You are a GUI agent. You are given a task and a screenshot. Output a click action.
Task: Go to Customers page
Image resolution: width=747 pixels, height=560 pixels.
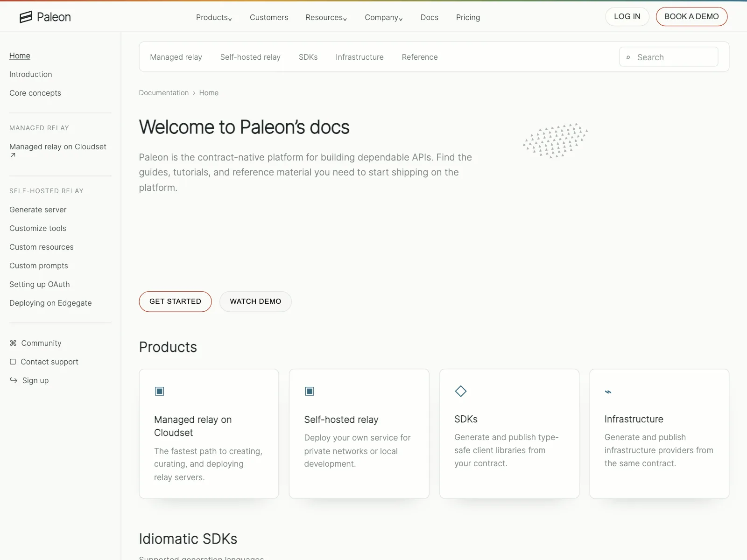[x=269, y=17]
